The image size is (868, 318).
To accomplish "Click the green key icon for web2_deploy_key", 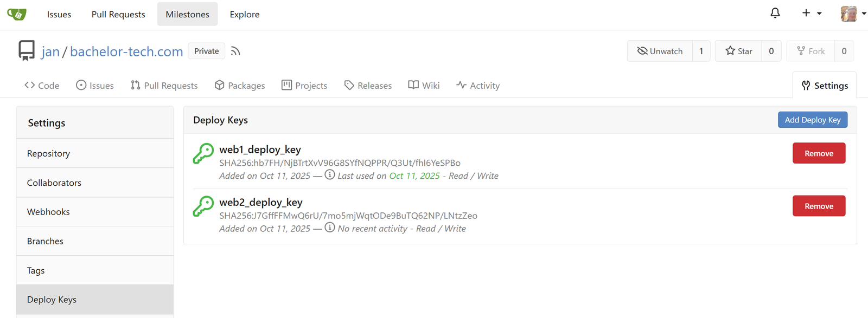I will click(x=203, y=206).
